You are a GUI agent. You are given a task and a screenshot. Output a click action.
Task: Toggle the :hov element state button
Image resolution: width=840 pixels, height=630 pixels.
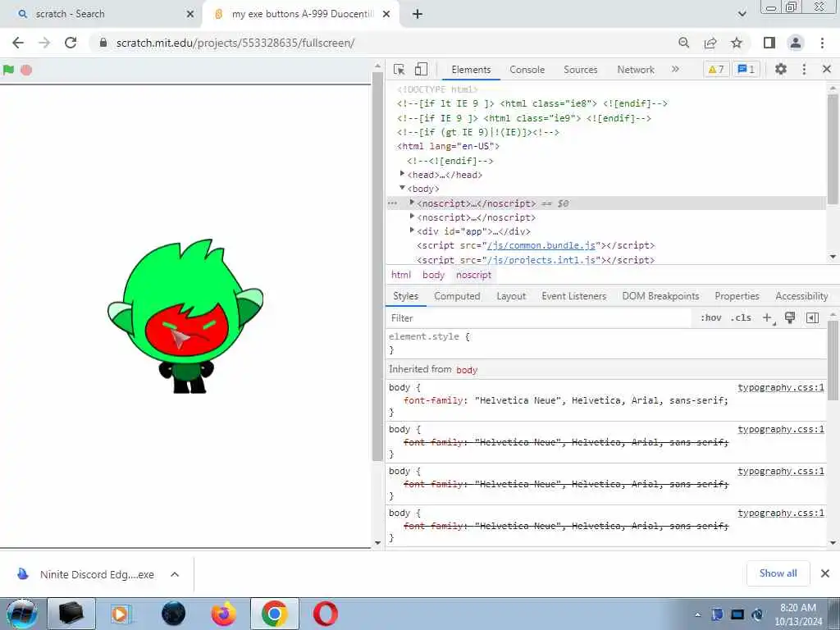[711, 317]
